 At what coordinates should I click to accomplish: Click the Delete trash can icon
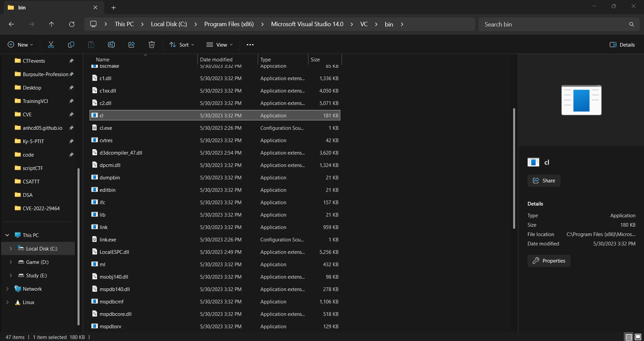[152, 45]
